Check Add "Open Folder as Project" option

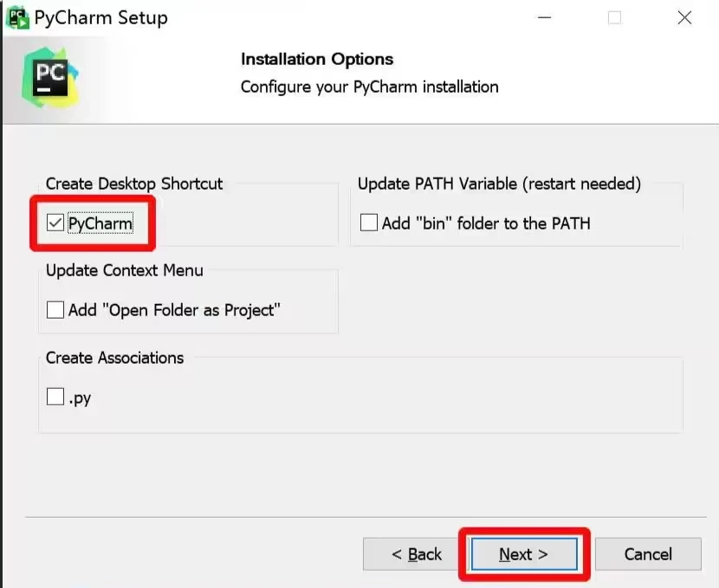click(55, 310)
